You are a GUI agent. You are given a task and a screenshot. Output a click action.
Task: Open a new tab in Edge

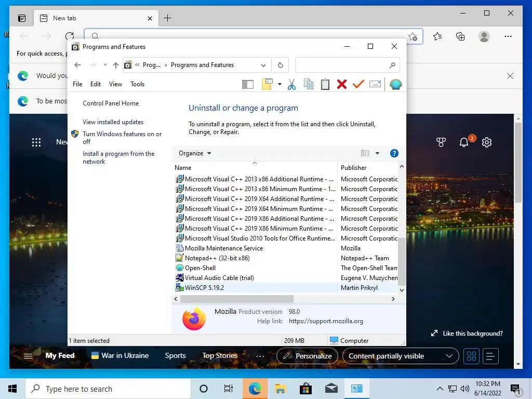(167, 18)
